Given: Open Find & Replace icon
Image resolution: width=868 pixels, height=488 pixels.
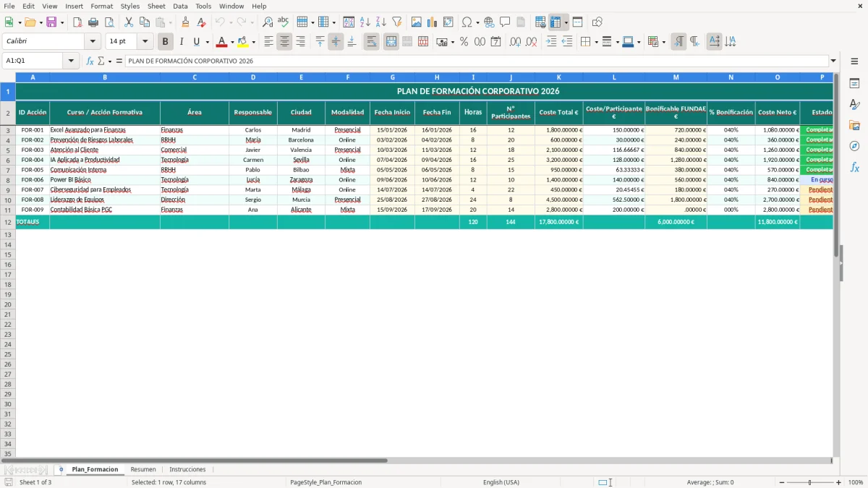Looking at the screenshot, I should (x=268, y=22).
